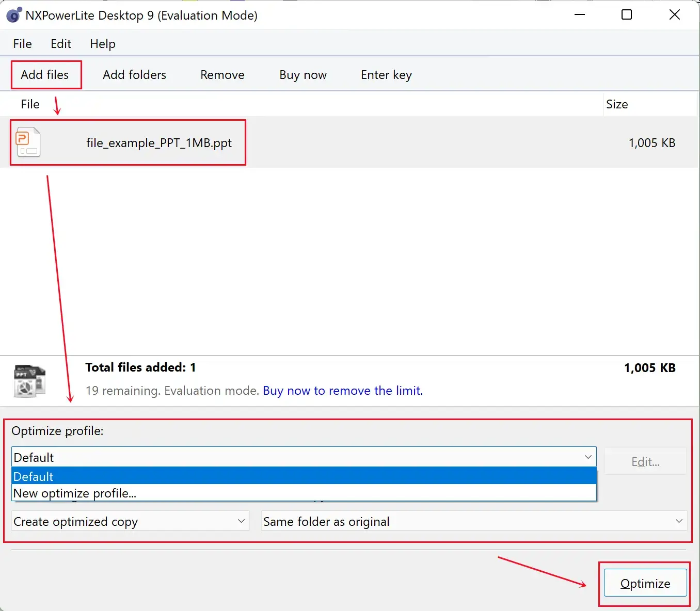Click Buy now in the toolbar
The image size is (700, 611).
(303, 75)
